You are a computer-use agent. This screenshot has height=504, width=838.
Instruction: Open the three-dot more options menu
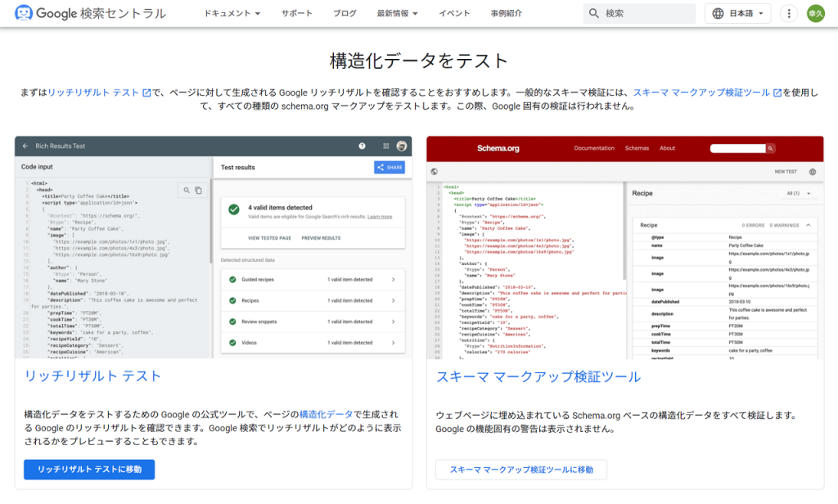pos(789,13)
